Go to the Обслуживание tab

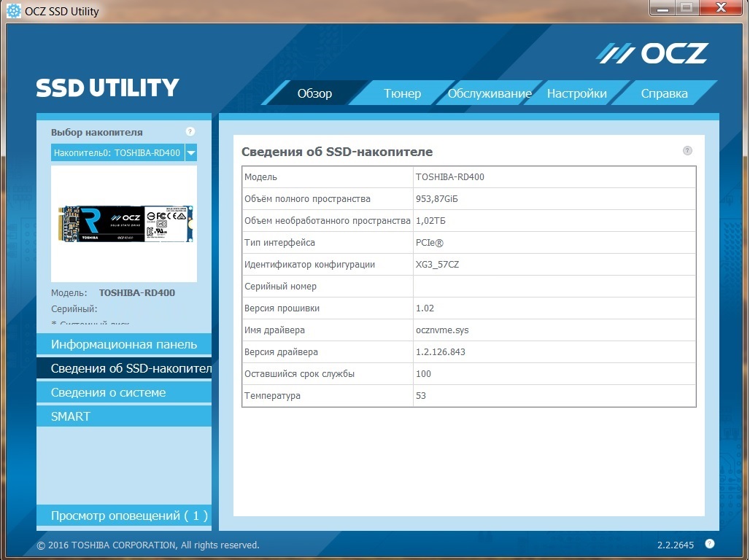point(490,93)
